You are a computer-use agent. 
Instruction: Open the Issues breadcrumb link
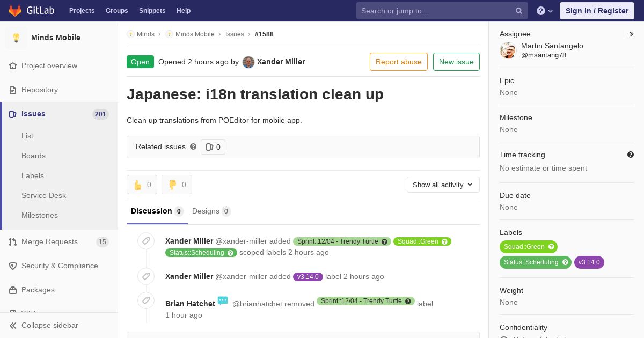click(235, 34)
